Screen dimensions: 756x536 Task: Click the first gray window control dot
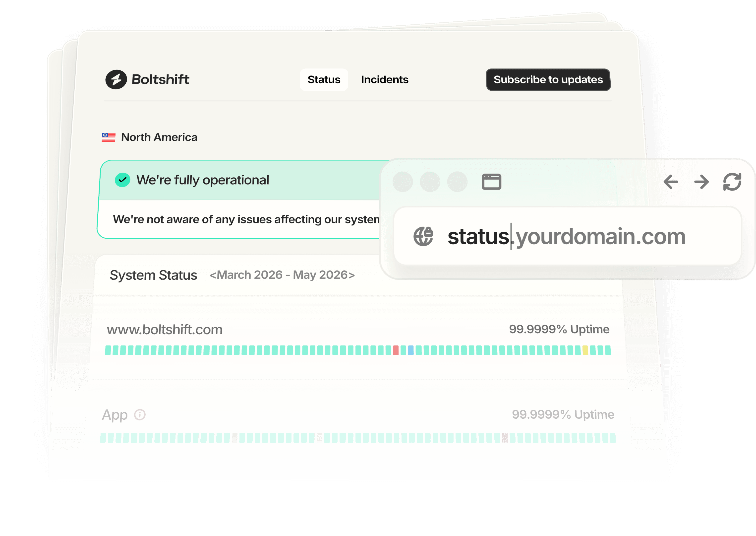coord(403,182)
